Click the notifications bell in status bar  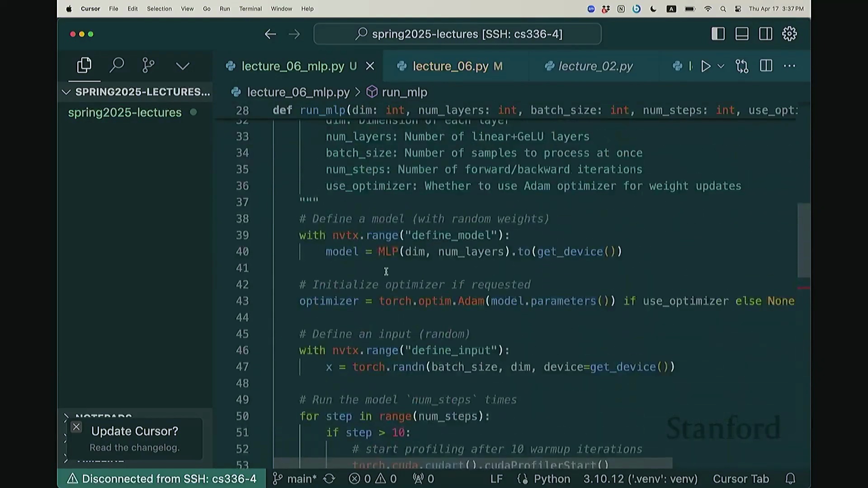pos(790,479)
